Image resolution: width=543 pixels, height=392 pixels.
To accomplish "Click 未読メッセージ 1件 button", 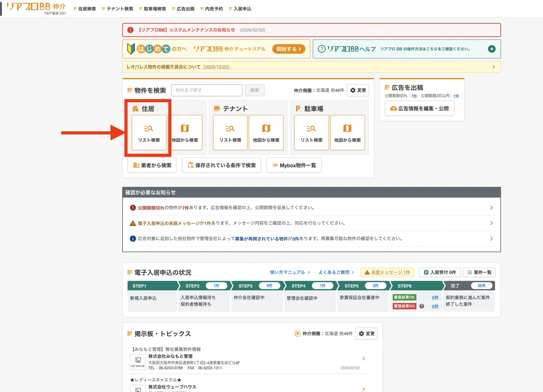I will click(x=386, y=272).
